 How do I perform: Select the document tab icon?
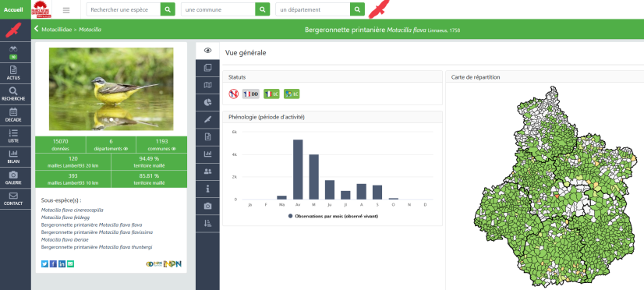coord(208,136)
